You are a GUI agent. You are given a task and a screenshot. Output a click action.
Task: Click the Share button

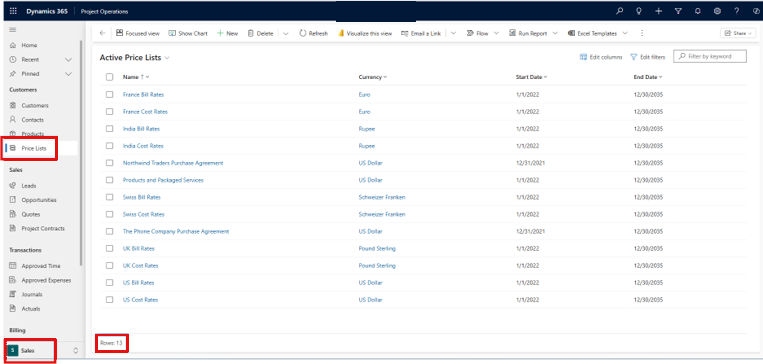tap(738, 33)
